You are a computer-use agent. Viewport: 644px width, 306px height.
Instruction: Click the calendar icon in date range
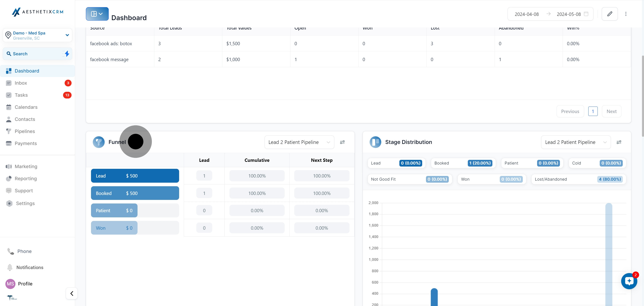(586, 14)
